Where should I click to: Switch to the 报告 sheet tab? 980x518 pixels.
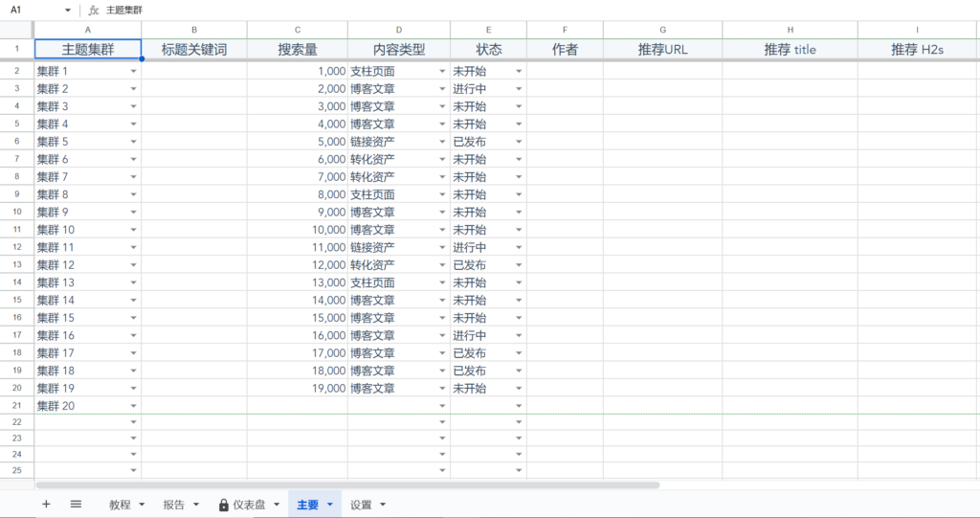tap(173, 505)
